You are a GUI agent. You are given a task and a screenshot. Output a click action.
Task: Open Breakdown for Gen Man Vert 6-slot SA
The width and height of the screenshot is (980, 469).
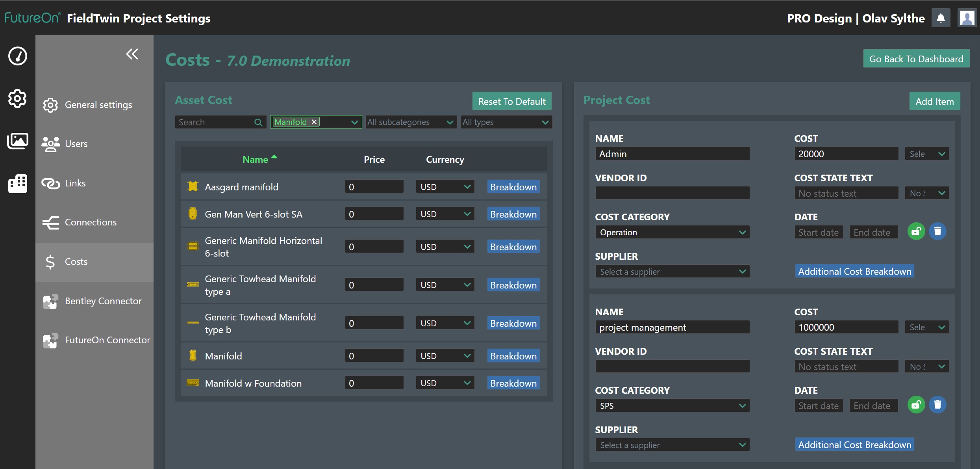click(513, 214)
